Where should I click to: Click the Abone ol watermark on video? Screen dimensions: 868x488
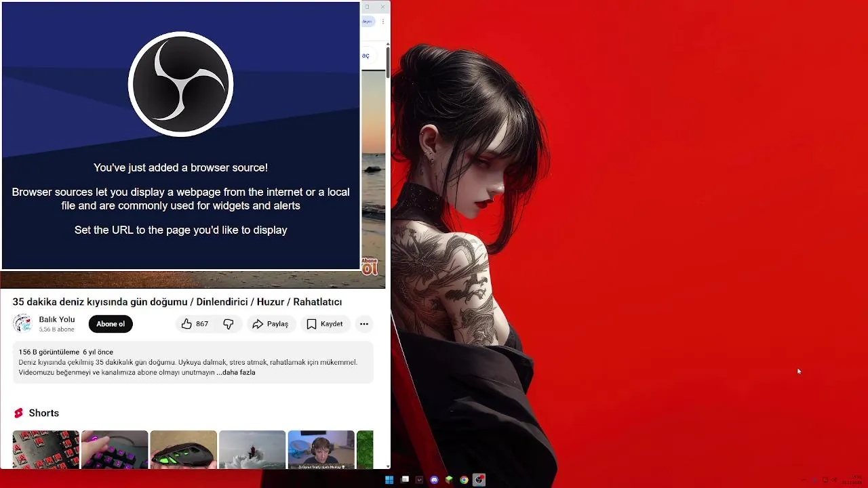(370, 266)
